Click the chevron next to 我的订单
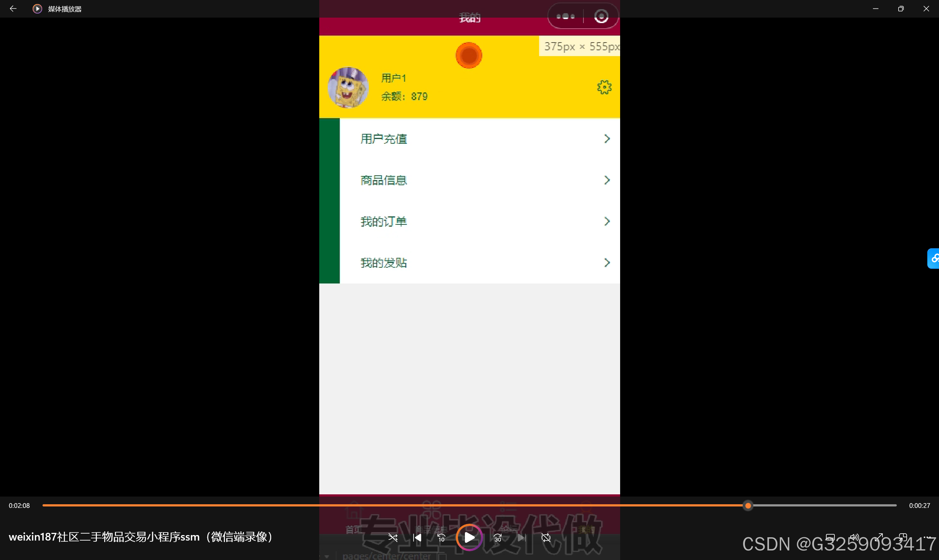 tap(607, 222)
